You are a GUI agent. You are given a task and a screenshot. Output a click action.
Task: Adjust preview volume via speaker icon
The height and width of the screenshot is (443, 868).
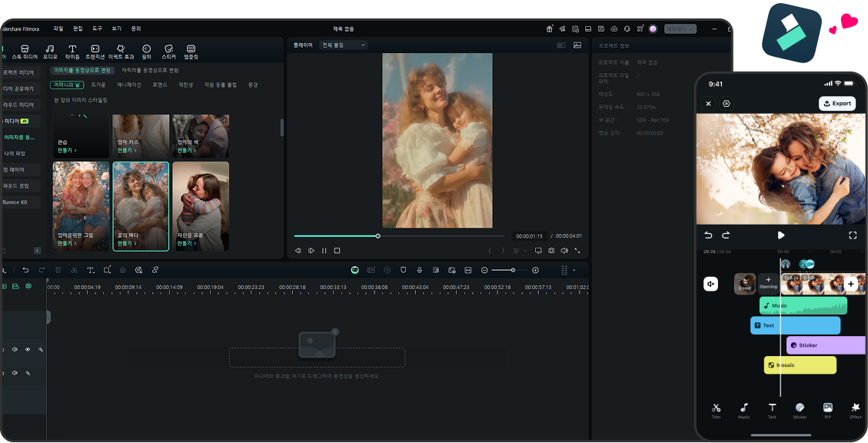pos(564,251)
